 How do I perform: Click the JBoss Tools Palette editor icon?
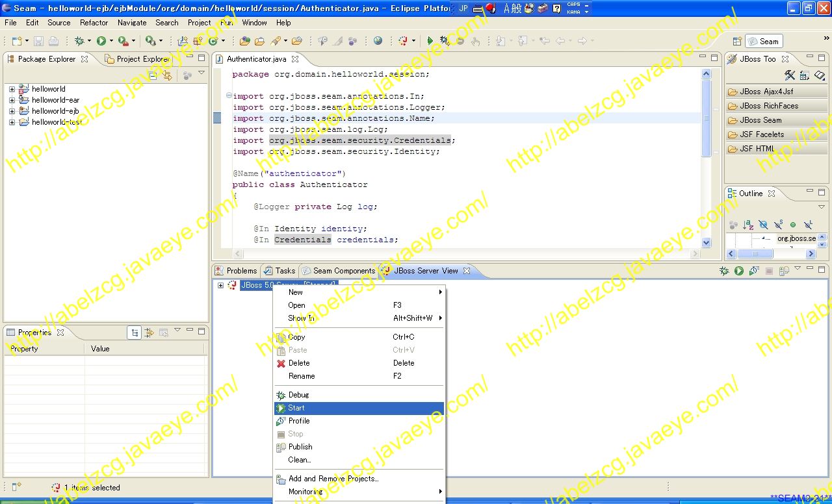click(x=790, y=75)
